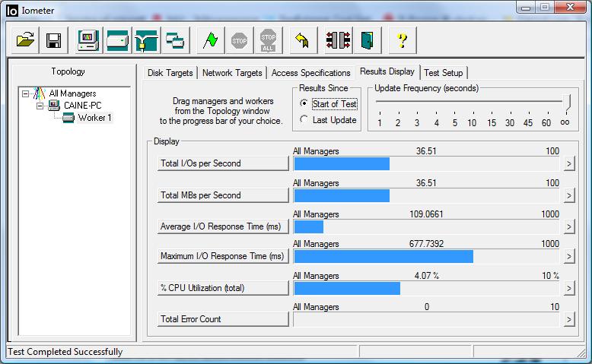Click Maximum I/O Response Time (ms) button
592x364 pixels.
(x=223, y=256)
